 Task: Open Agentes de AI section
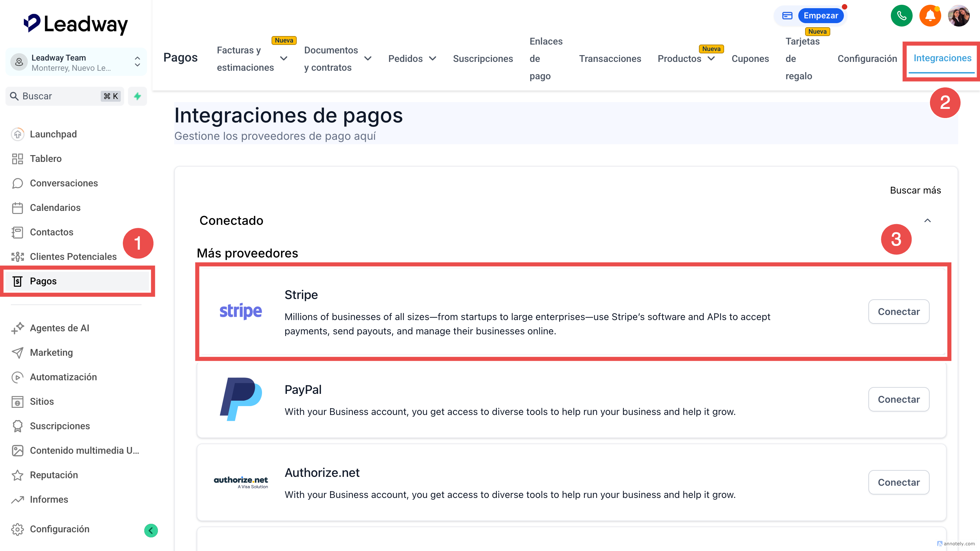59,328
